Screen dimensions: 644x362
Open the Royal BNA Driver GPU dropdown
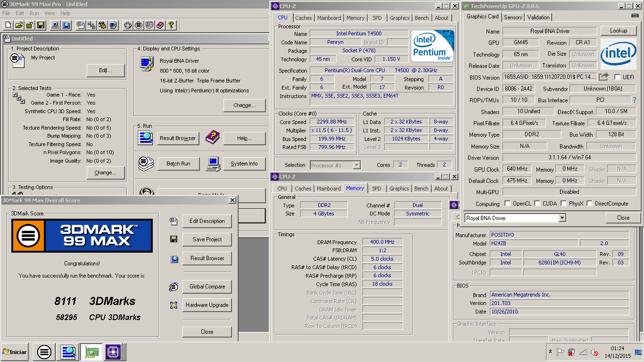click(562, 218)
